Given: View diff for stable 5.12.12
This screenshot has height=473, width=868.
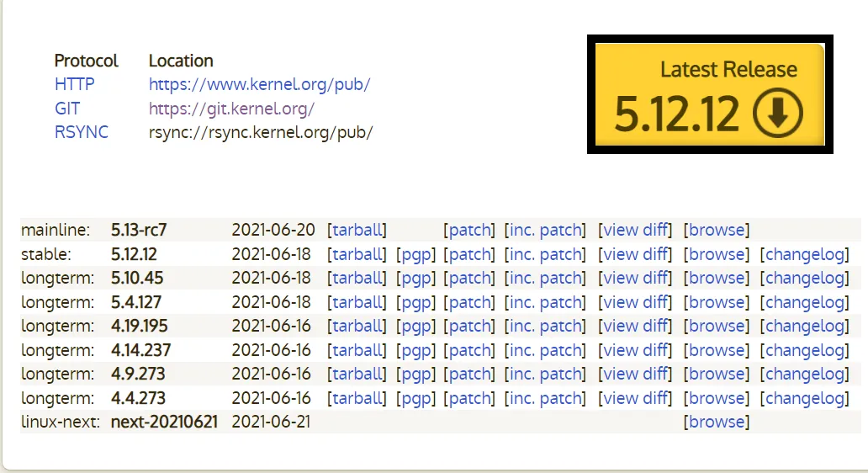Looking at the screenshot, I should point(635,254).
